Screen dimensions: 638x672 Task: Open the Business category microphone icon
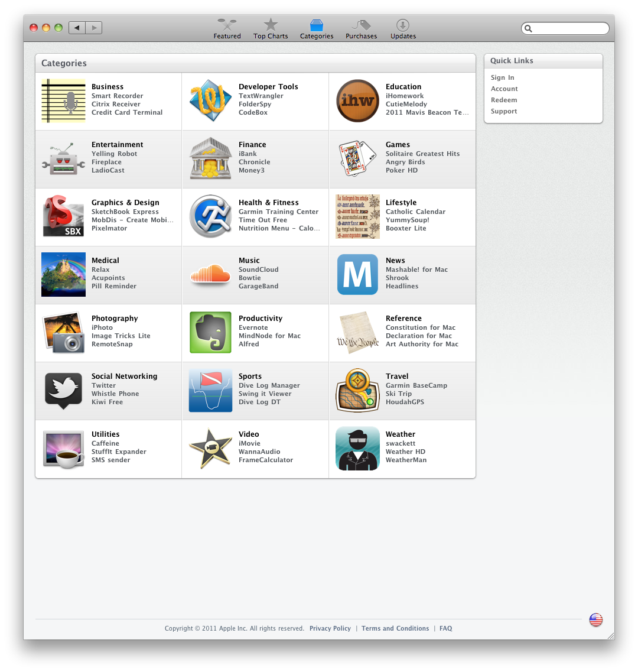pos(63,100)
